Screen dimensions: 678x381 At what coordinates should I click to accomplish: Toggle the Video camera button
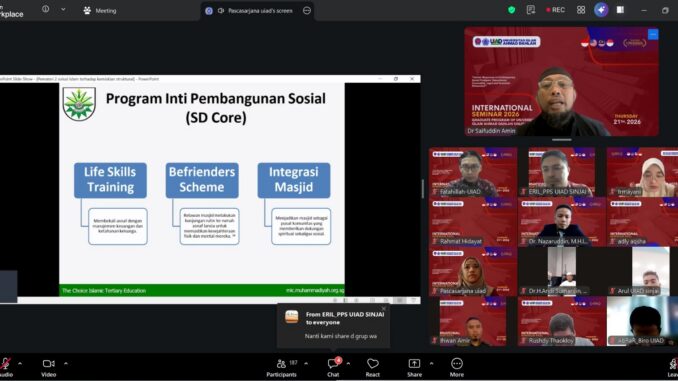pyautogui.click(x=48, y=367)
